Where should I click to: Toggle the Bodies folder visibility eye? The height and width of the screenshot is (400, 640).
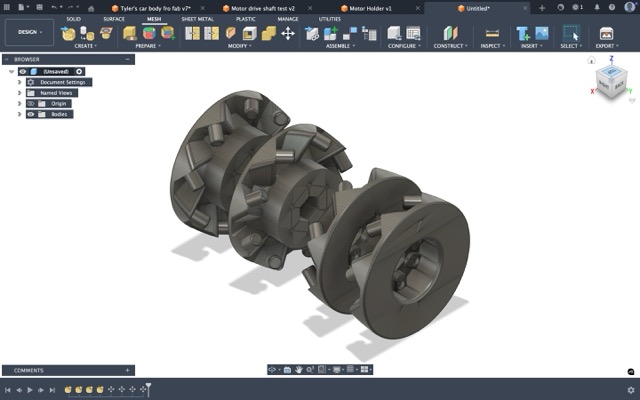[31, 114]
